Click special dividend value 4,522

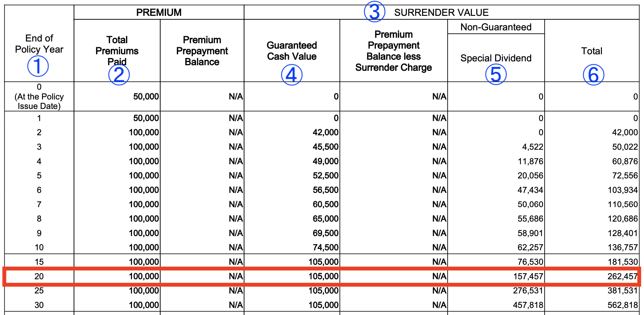pos(533,147)
